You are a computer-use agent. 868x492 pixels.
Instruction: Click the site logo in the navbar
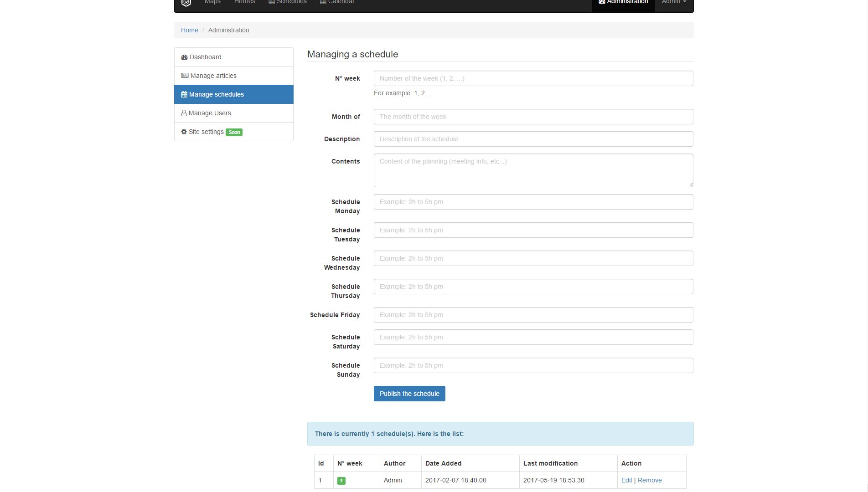click(186, 3)
